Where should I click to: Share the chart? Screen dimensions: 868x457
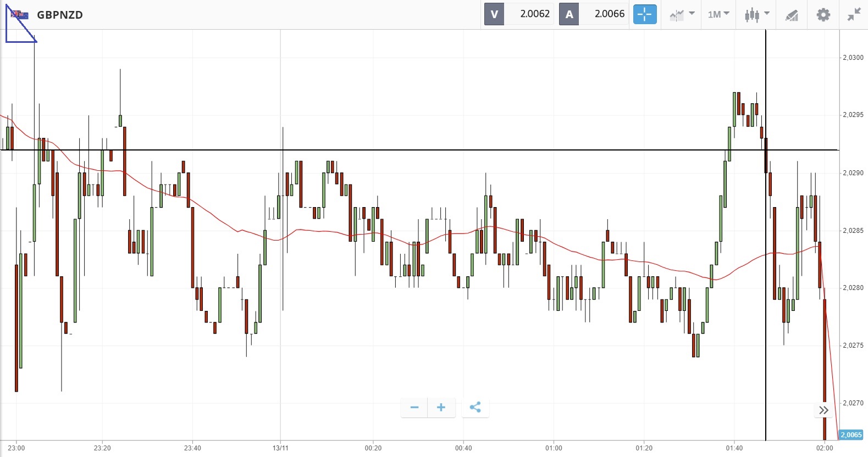476,408
